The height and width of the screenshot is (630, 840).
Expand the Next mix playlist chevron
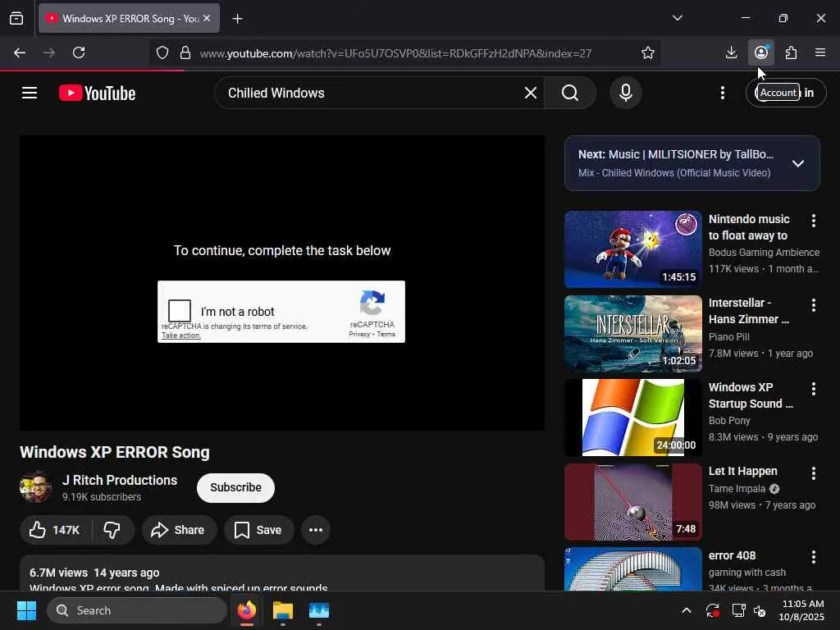click(x=797, y=163)
